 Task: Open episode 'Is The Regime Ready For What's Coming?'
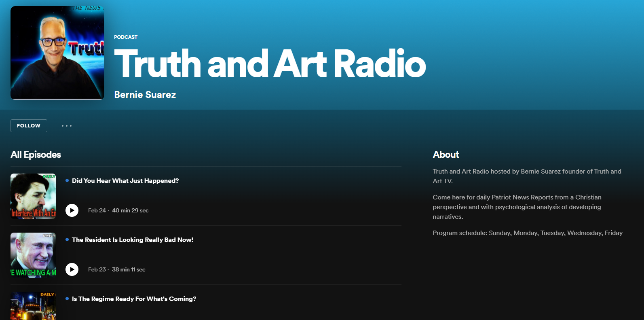click(134, 299)
